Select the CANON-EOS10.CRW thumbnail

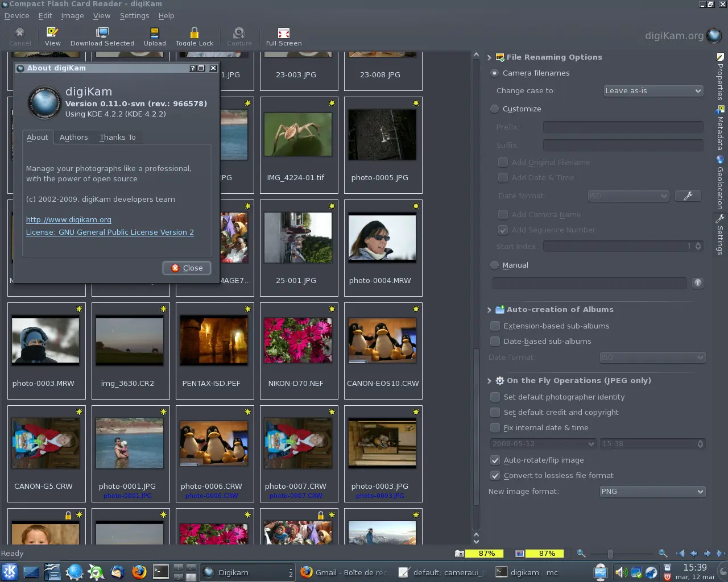click(x=383, y=340)
